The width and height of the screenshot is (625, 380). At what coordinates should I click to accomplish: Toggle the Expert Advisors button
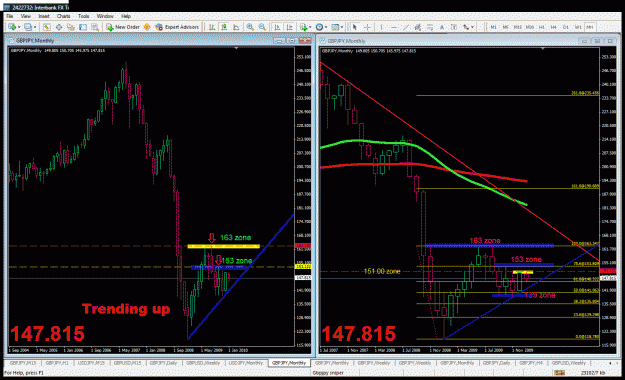[177, 27]
